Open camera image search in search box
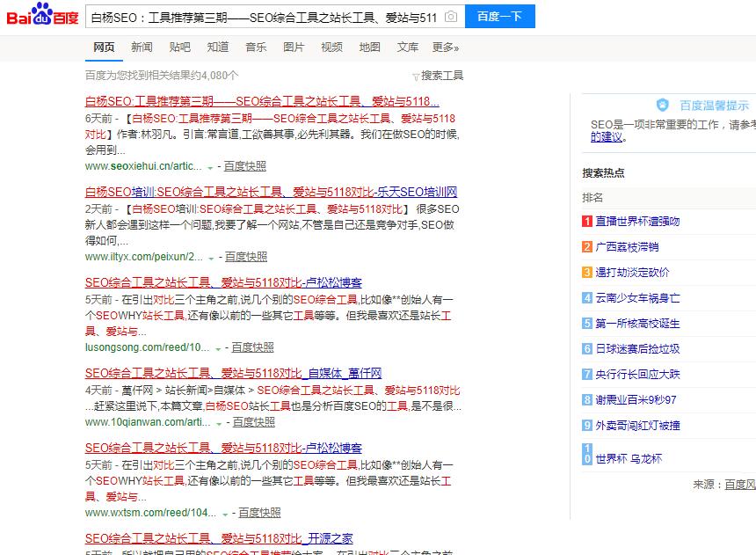Viewport: 756px width, 555px height. click(x=451, y=17)
